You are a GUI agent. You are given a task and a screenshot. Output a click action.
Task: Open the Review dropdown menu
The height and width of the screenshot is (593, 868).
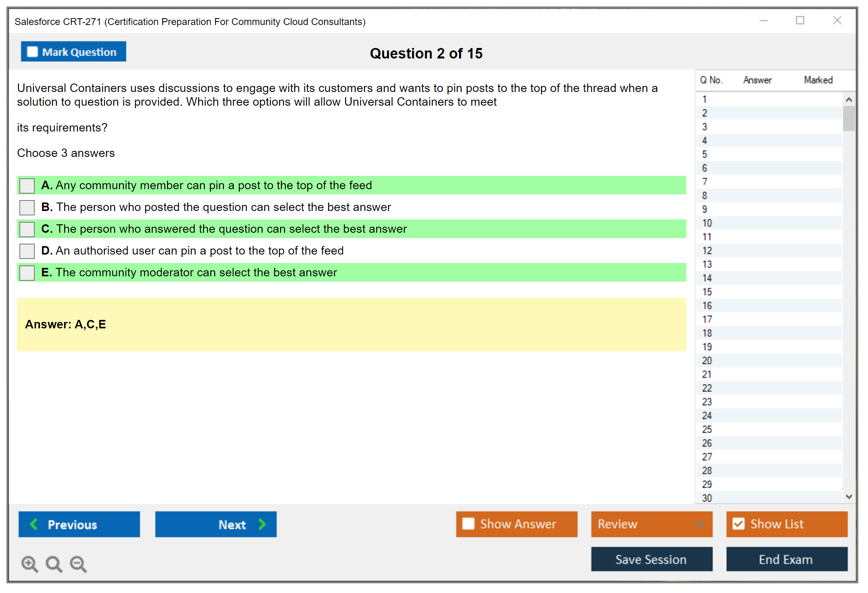[651, 524]
